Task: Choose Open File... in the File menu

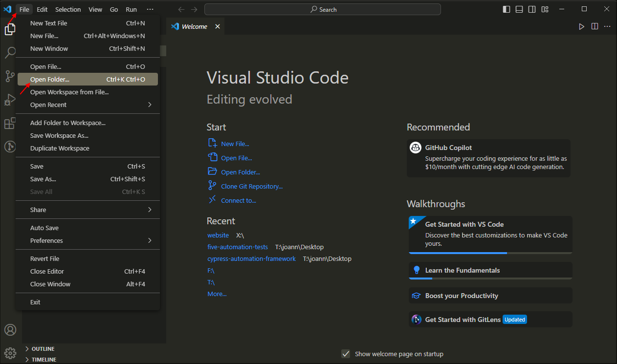Action: click(x=88, y=66)
